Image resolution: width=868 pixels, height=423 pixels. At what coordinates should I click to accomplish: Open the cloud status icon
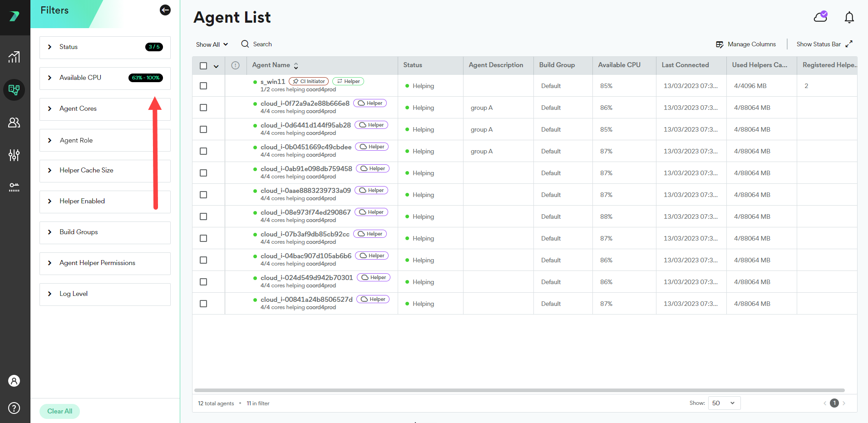820,17
